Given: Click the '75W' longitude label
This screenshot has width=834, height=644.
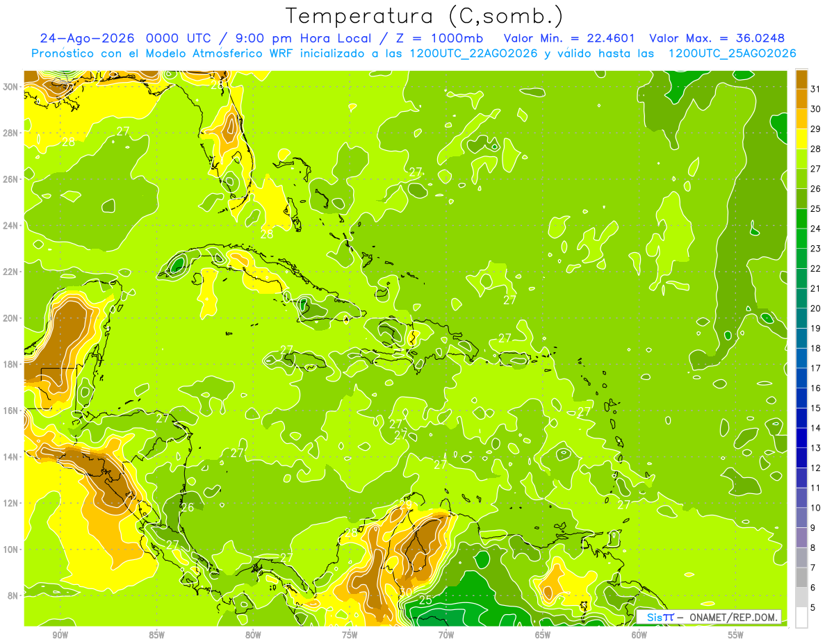Looking at the screenshot, I should 350,635.
